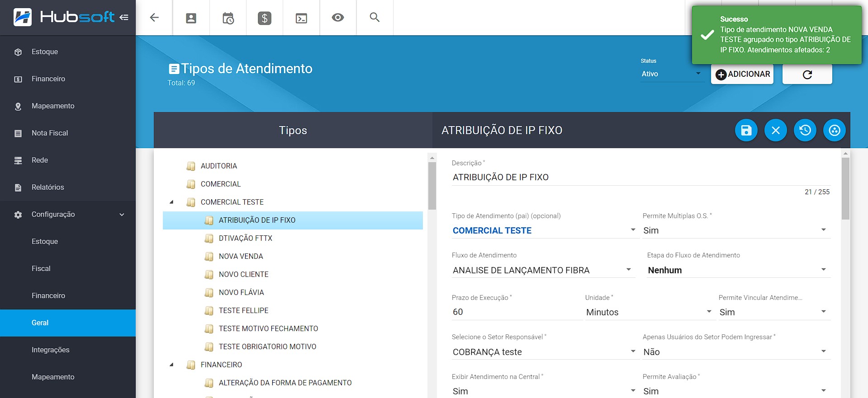Open the terminal console icon
Image resolution: width=868 pixels, height=398 pixels.
tap(301, 18)
